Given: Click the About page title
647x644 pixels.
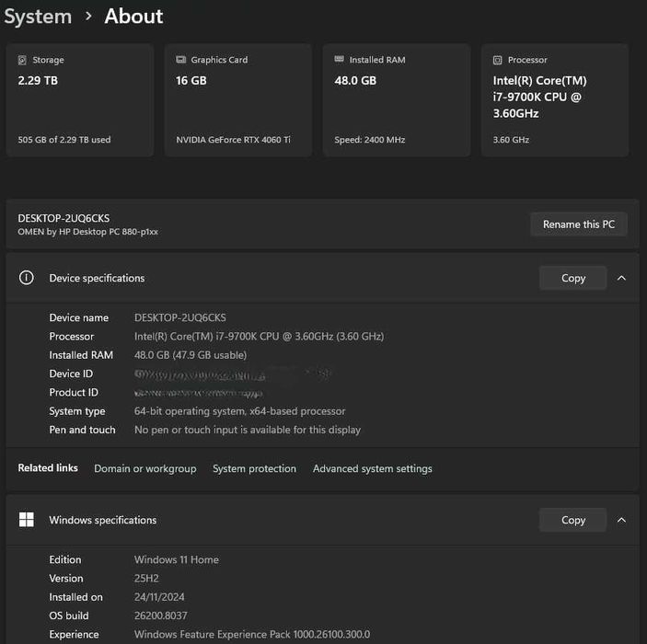Looking at the screenshot, I should [133, 17].
